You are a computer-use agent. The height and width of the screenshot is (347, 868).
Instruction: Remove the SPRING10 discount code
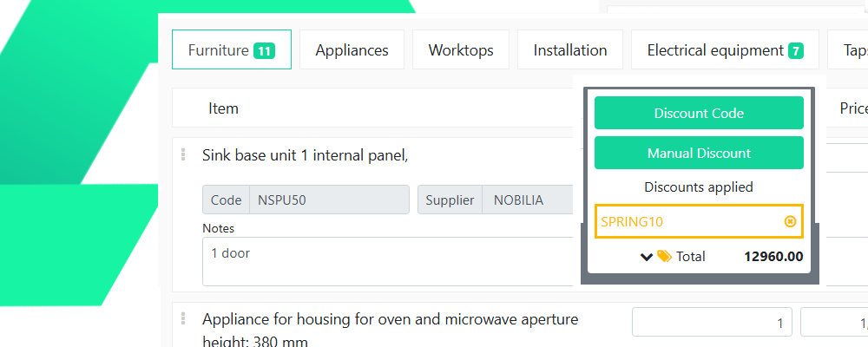click(790, 221)
